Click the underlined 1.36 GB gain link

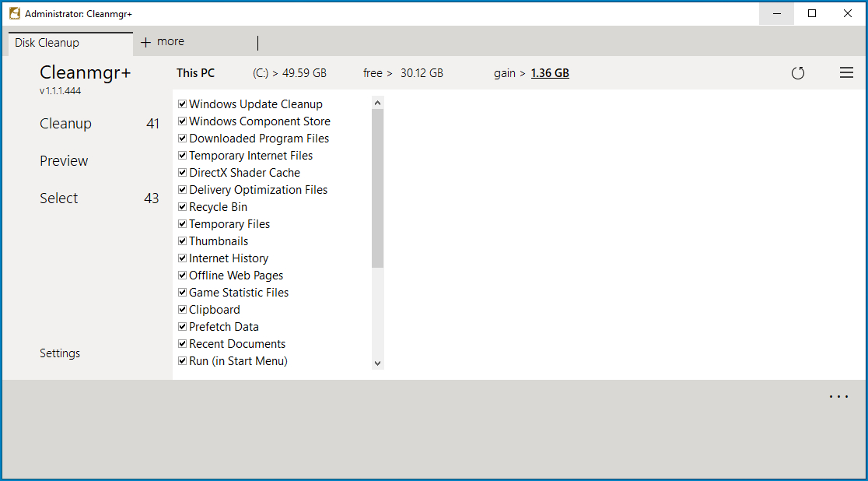point(550,73)
